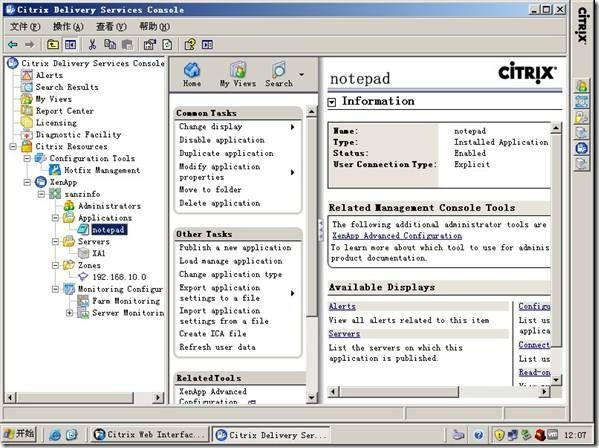Select My Views tree node
The height and width of the screenshot is (448, 599).
click(x=53, y=99)
